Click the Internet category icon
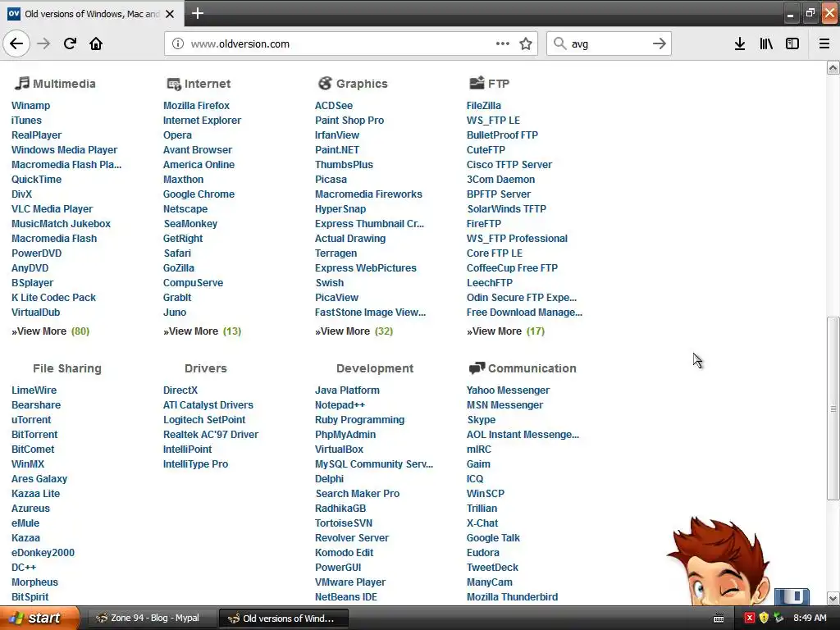This screenshot has width=840, height=630. (x=174, y=84)
